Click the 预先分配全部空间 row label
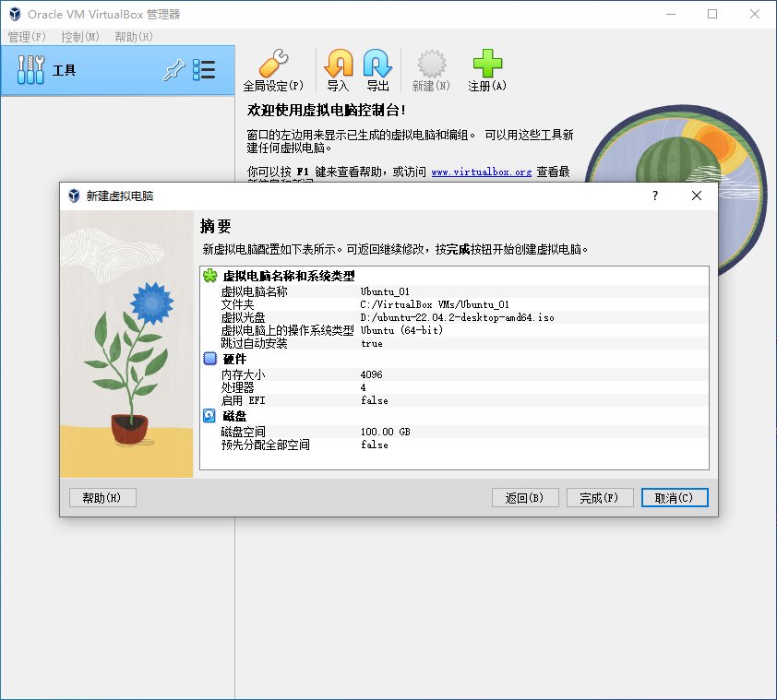This screenshot has height=700, width=777. click(265, 445)
